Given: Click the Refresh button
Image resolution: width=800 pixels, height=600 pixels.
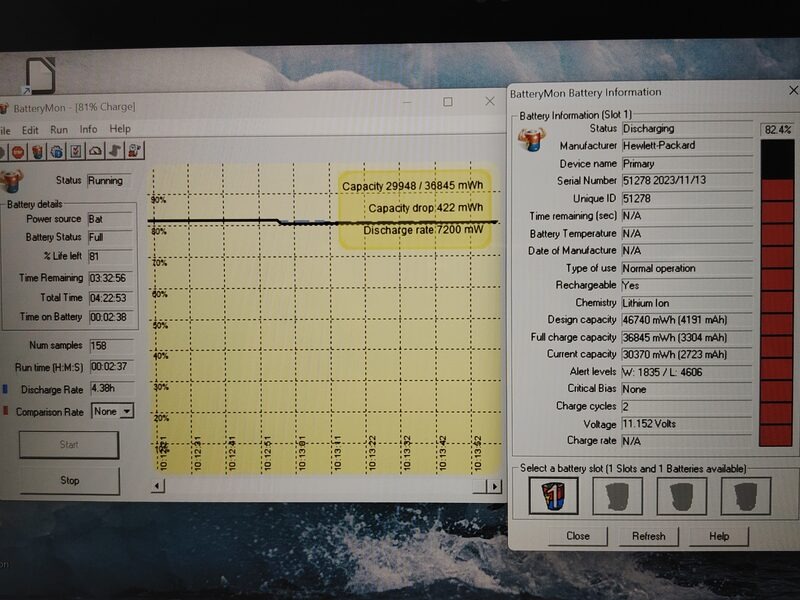Looking at the screenshot, I should click(648, 536).
